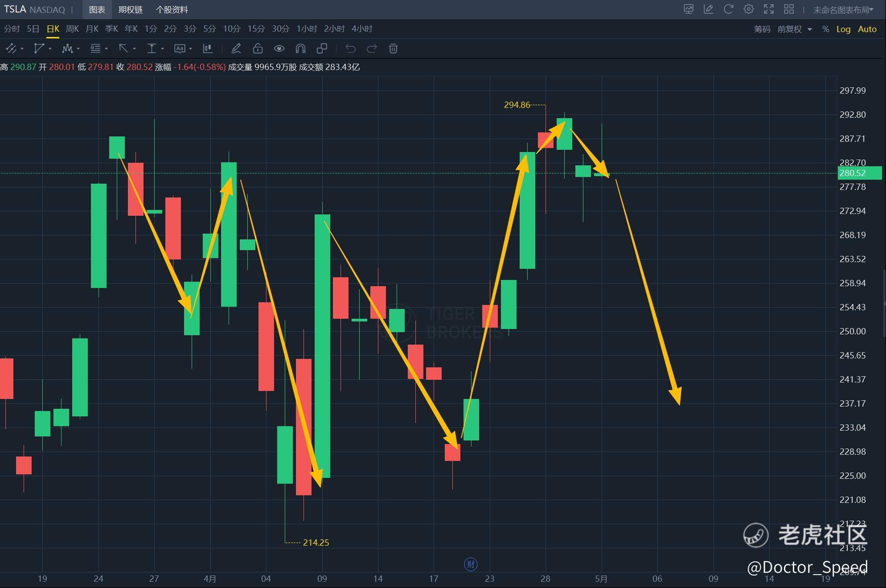Toggle the 筹码 chip distribution panel

point(762,29)
